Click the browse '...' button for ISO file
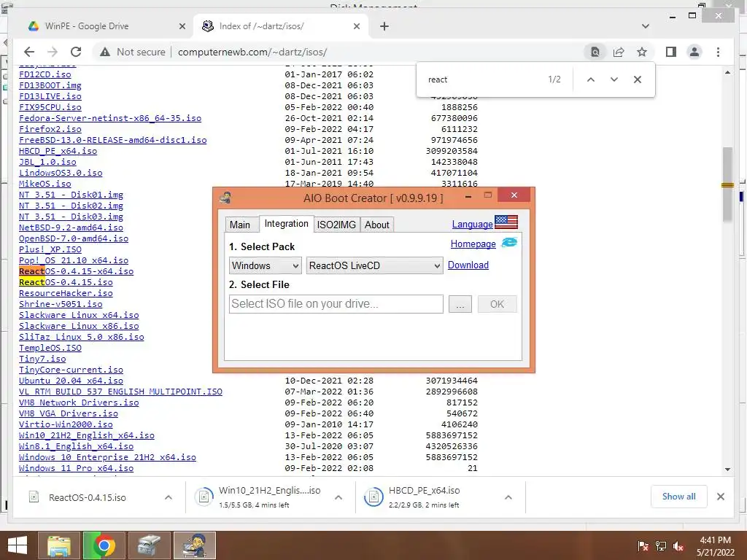 click(x=460, y=304)
